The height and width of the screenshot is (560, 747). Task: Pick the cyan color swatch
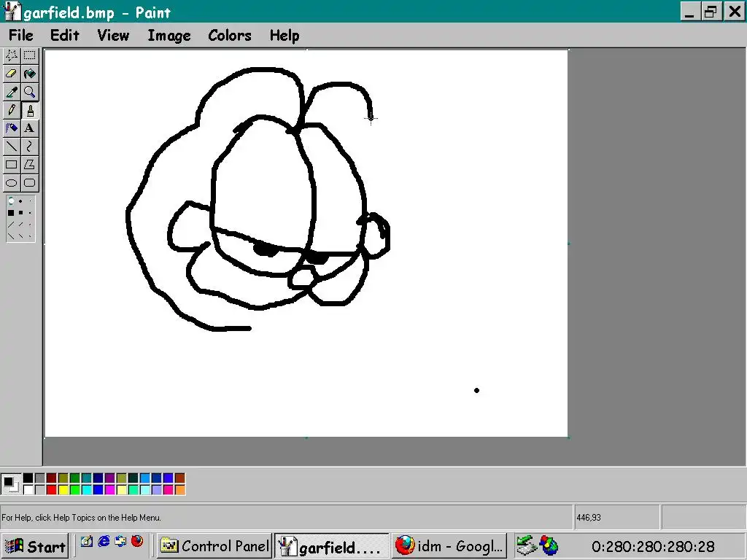pos(87,489)
